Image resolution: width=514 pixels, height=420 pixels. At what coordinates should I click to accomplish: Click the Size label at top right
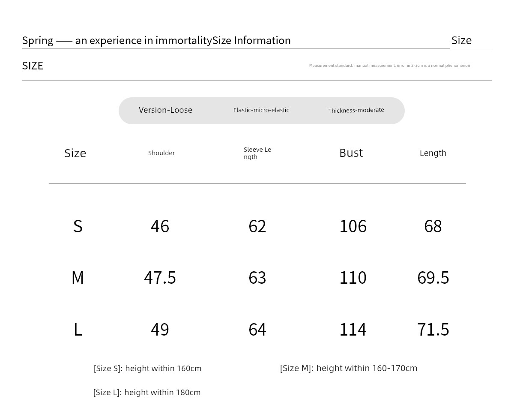point(461,40)
